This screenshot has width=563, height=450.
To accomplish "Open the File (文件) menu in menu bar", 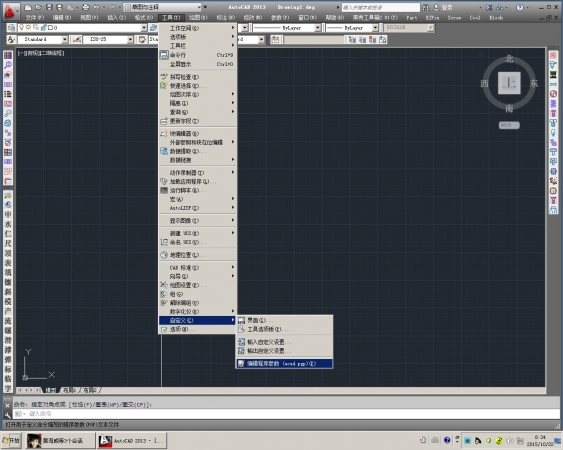I will click(x=35, y=17).
